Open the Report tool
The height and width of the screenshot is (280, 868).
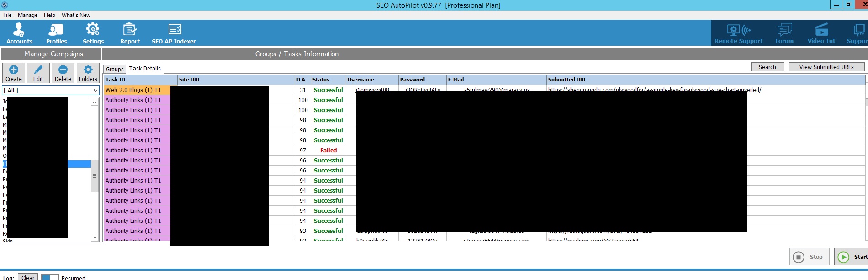point(130,33)
